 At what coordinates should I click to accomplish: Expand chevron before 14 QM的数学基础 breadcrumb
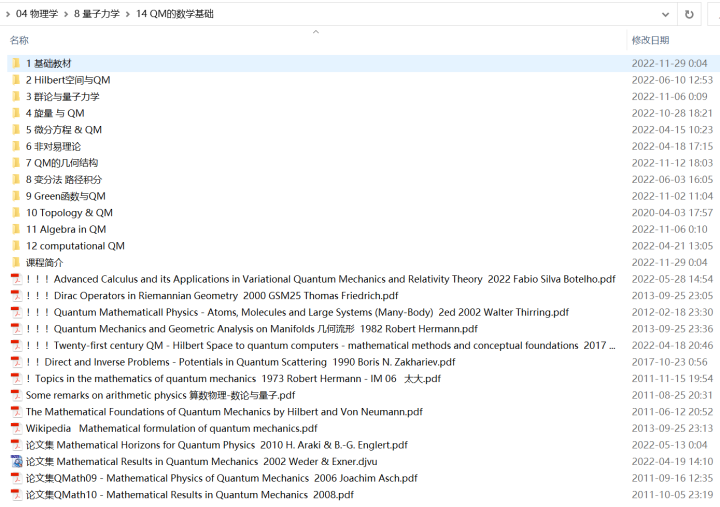coord(128,14)
